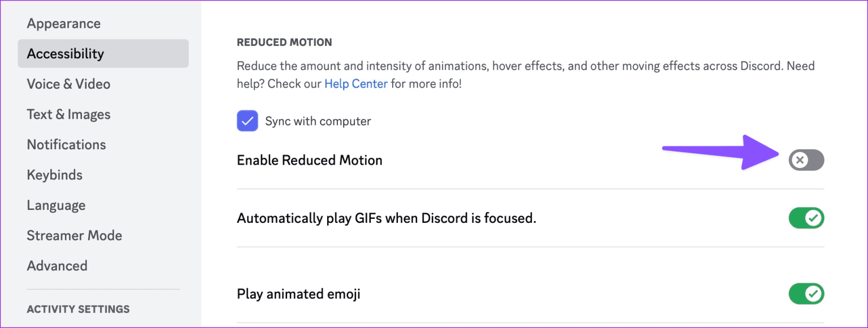The width and height of the screenshot is (868, 328).
Task: Select the Accessibility sidebar entry
Action: pyautogui.click(x=66, y=53)
